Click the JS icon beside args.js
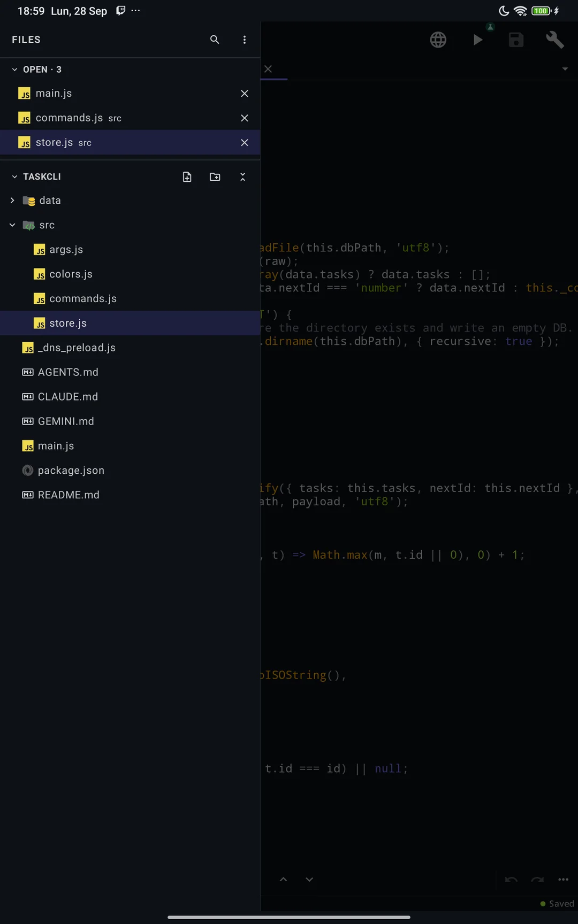Viewport: 578px width, 924px height. 40,250
